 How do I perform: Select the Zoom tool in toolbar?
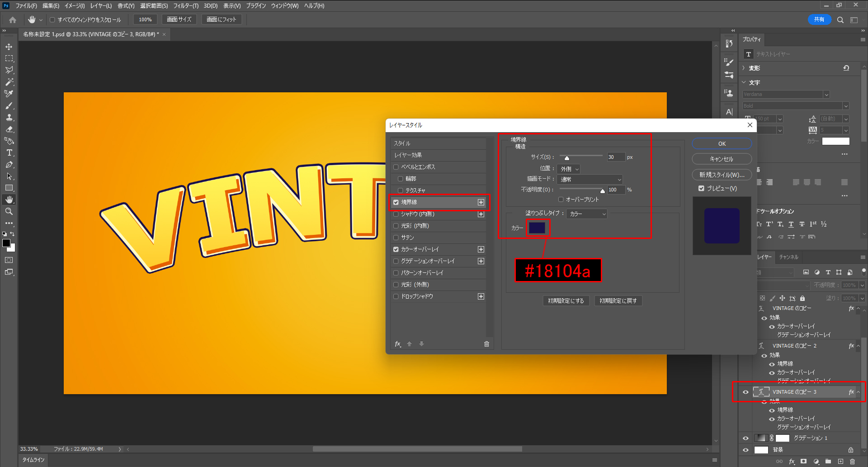9,211
